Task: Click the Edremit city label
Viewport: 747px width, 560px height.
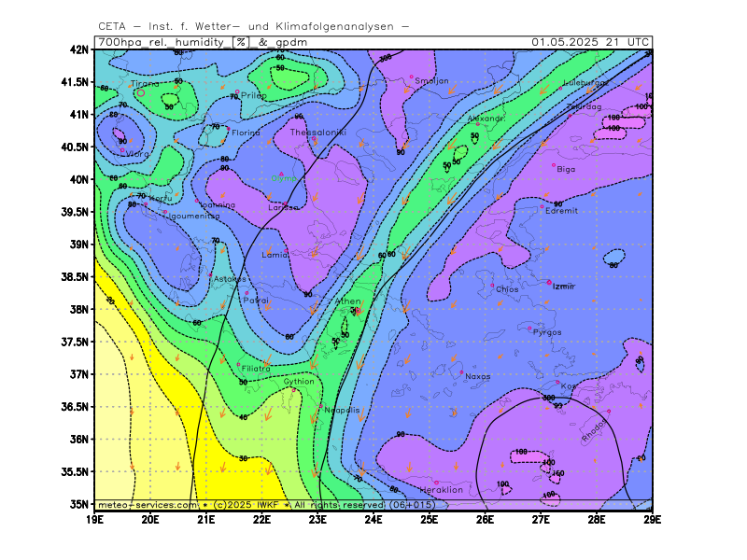Action: click(562, 211)
